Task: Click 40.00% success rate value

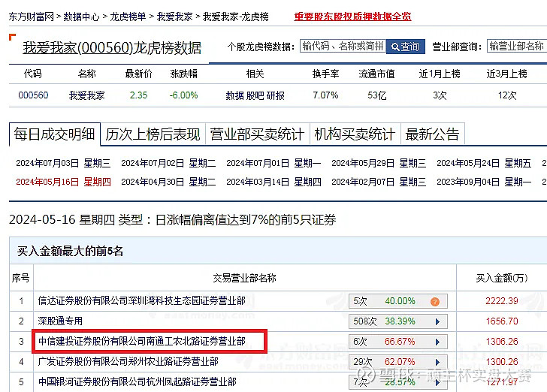Action: [x=400, y=301]
